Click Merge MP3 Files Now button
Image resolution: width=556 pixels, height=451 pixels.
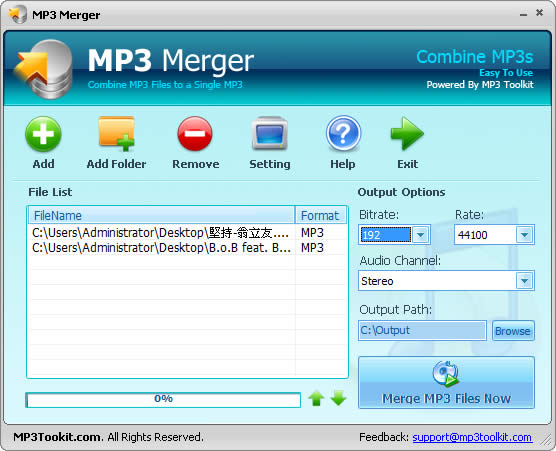click(446, 383)
